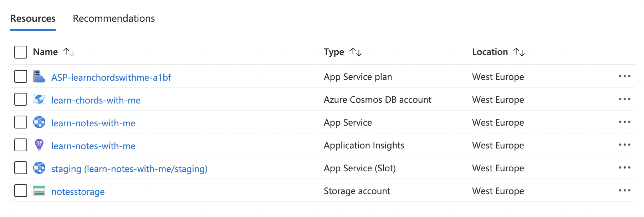Open more options for learn-chords-with-me row
Screen dimensions: 644x217
point(624,99)
